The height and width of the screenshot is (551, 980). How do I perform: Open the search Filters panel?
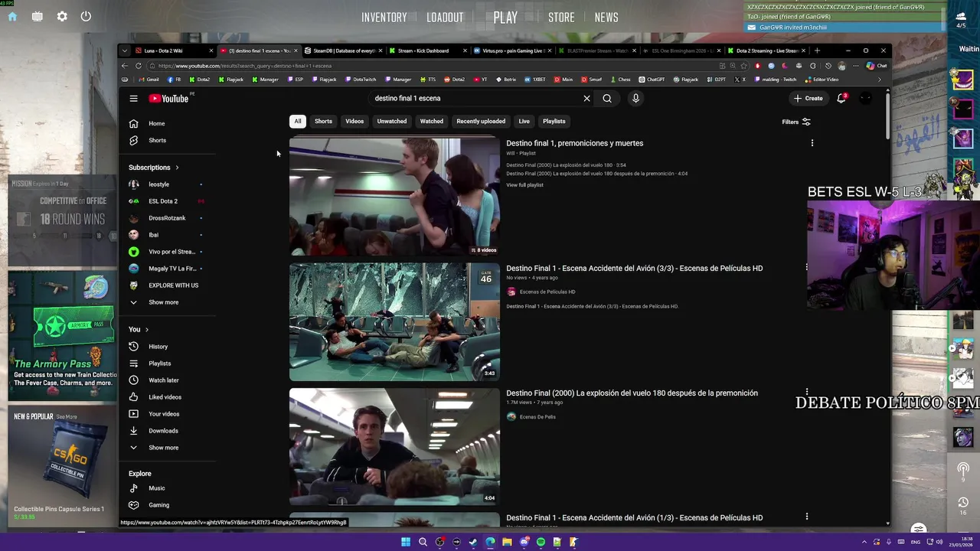pyautogui.click(x=796, y=122)
